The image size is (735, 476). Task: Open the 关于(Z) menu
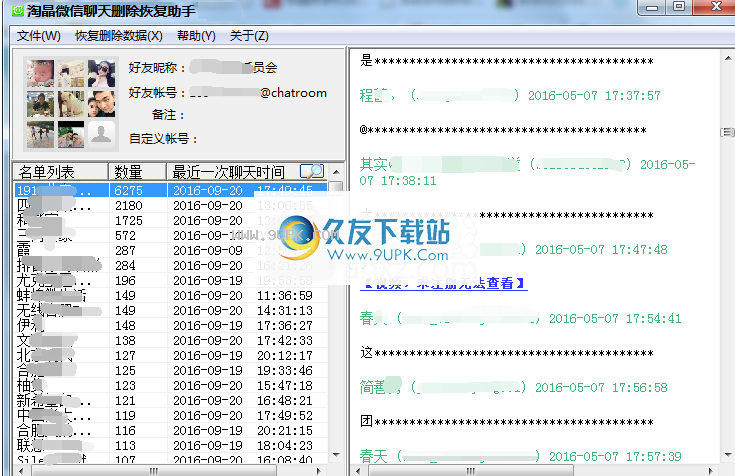249,36
